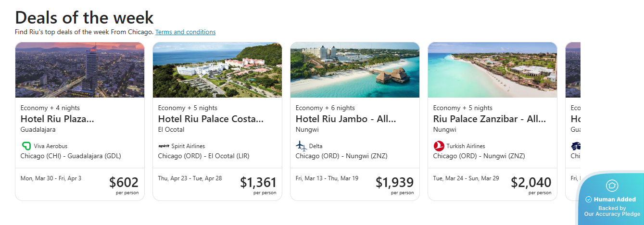Open the Terms and conditions link

click(185, 32)
